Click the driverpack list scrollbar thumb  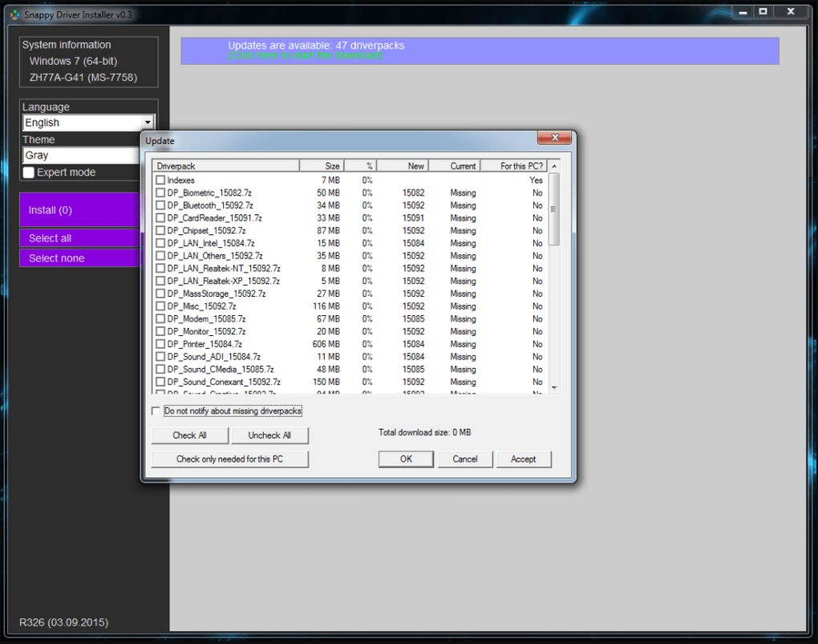[554, 209]
